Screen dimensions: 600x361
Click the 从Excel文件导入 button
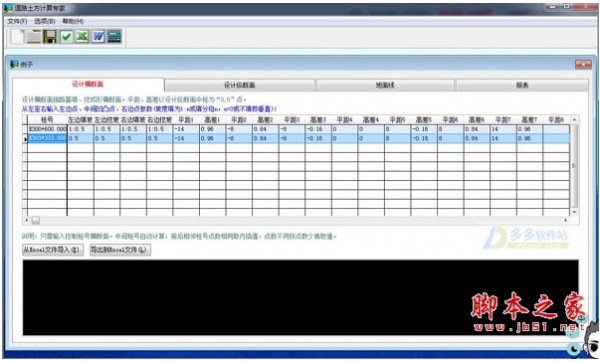53,250
